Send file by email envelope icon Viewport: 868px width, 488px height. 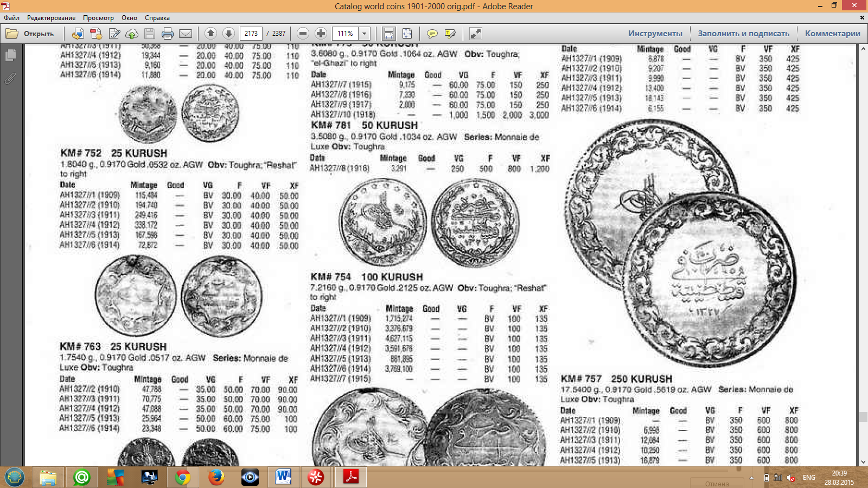pos(186,34)
